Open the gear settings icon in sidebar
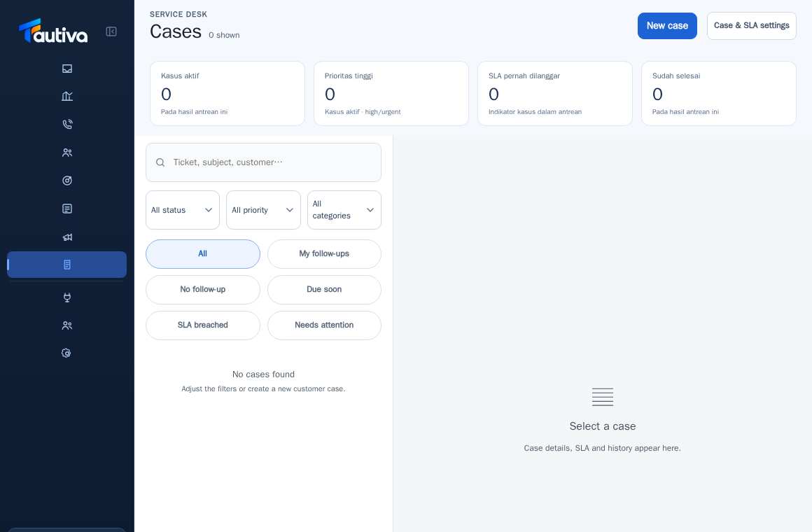Viewport: 812px width, 532px height. click(66, 353)
